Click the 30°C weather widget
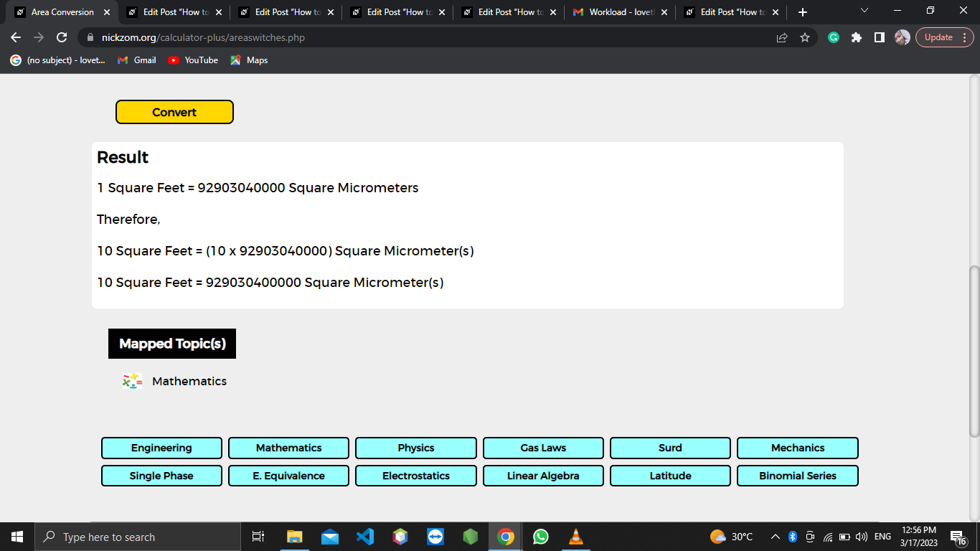980x551 pixels. [x=732, y=537]
